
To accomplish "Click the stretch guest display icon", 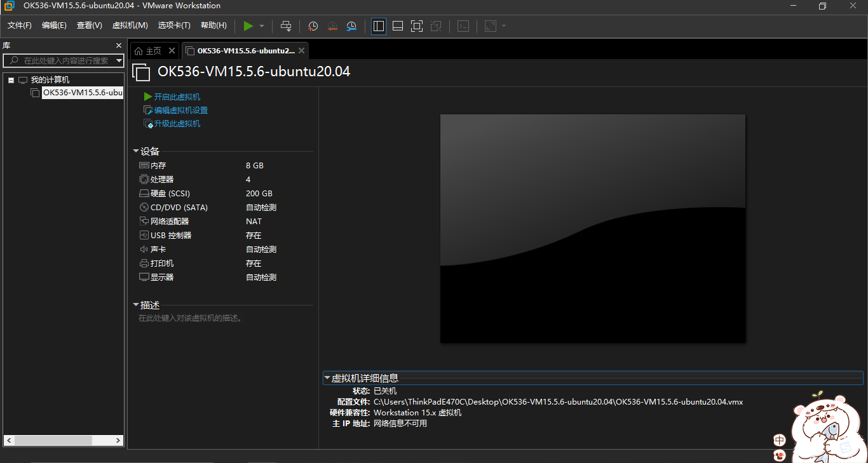I will 491,26.
